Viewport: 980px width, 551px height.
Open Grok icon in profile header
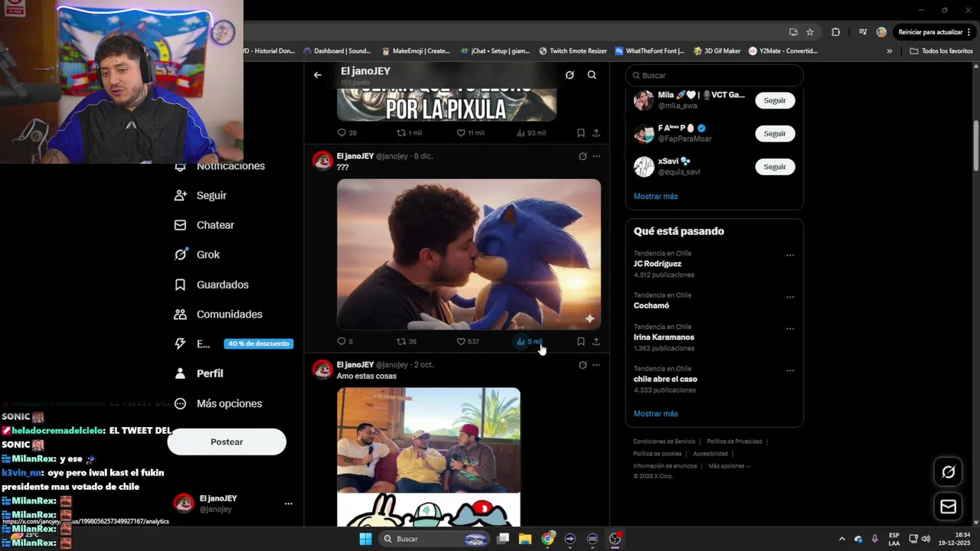(570, 75)
